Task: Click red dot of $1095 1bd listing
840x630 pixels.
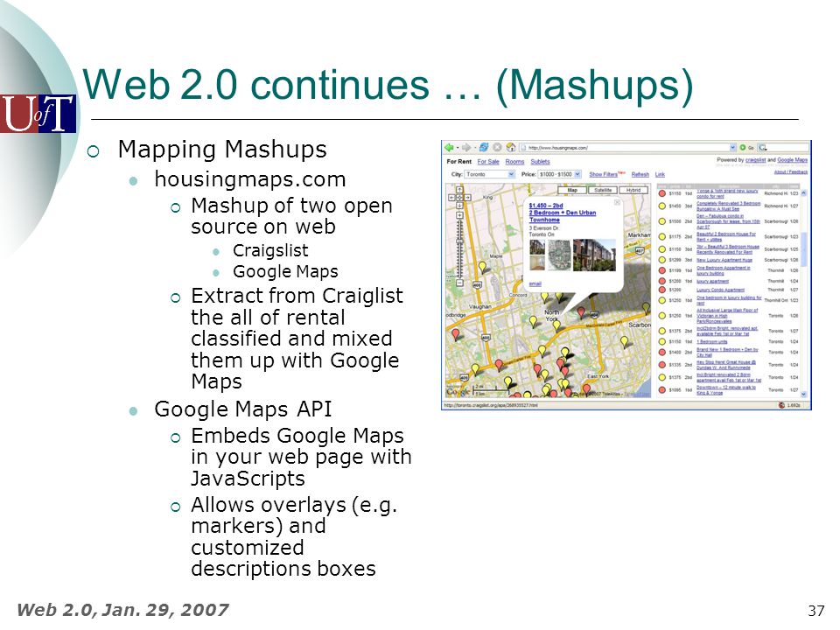Action: [662, 390]
